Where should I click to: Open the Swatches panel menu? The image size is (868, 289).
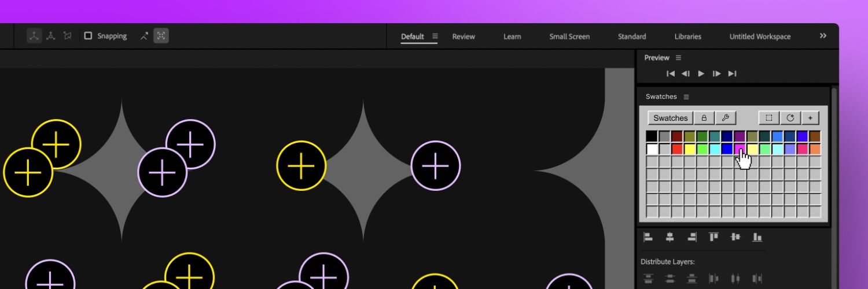tap(686, 97)
